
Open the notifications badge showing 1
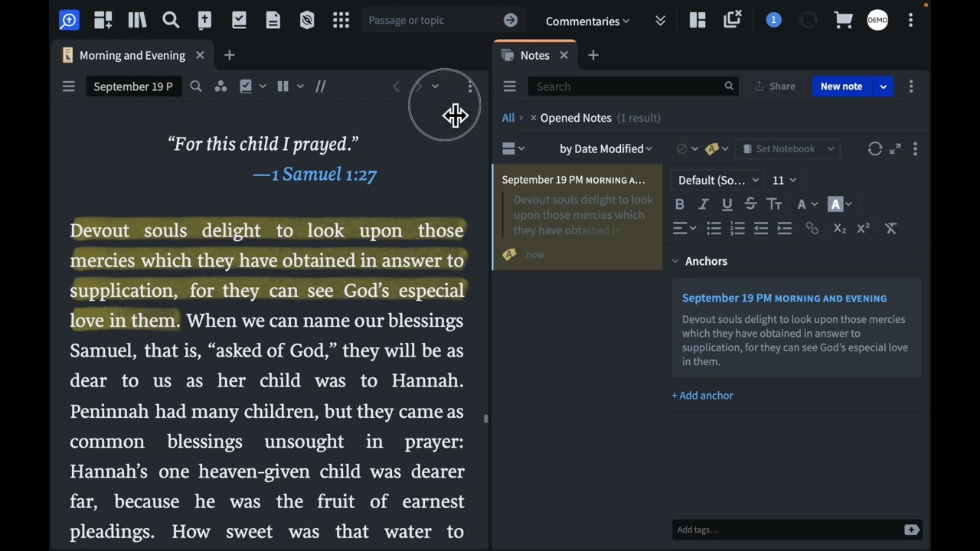[773, 21]
